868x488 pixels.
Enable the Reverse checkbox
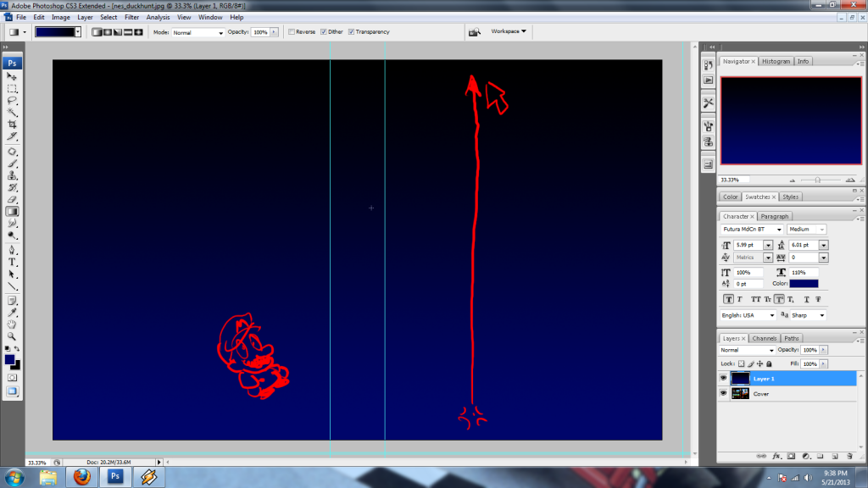coord(292,32)
